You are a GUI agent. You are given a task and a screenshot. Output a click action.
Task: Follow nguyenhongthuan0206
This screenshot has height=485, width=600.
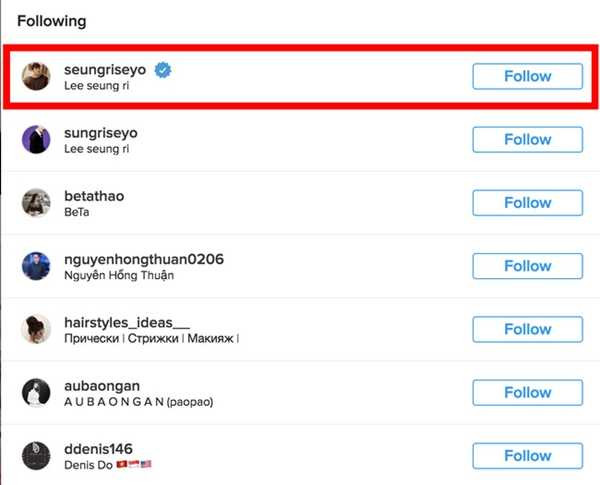click(527, 266)
